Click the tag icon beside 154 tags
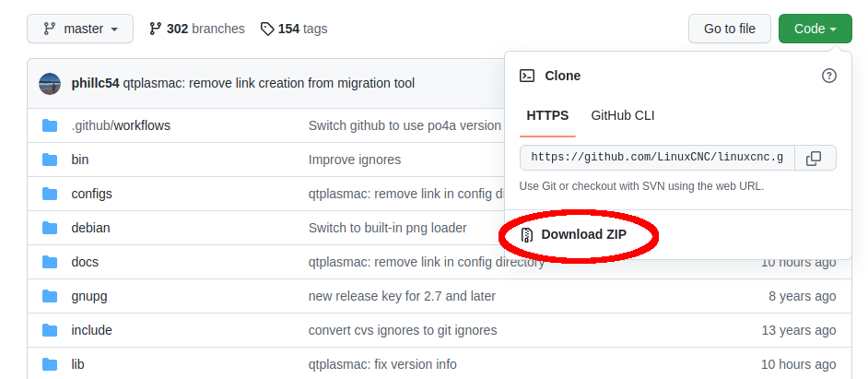The image size is (868, 379). click(x=267, y=29)
